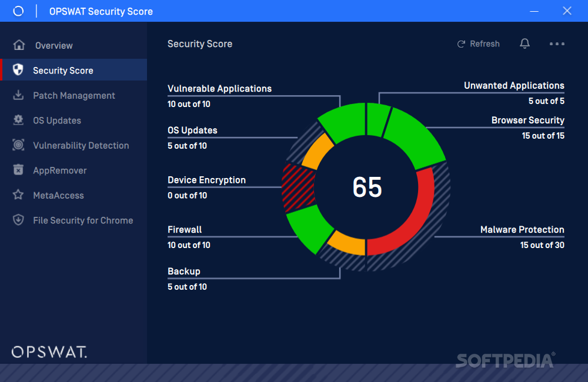Select Security Score in the sidebar
Viewport: 588px width, 382px height.
73,70
